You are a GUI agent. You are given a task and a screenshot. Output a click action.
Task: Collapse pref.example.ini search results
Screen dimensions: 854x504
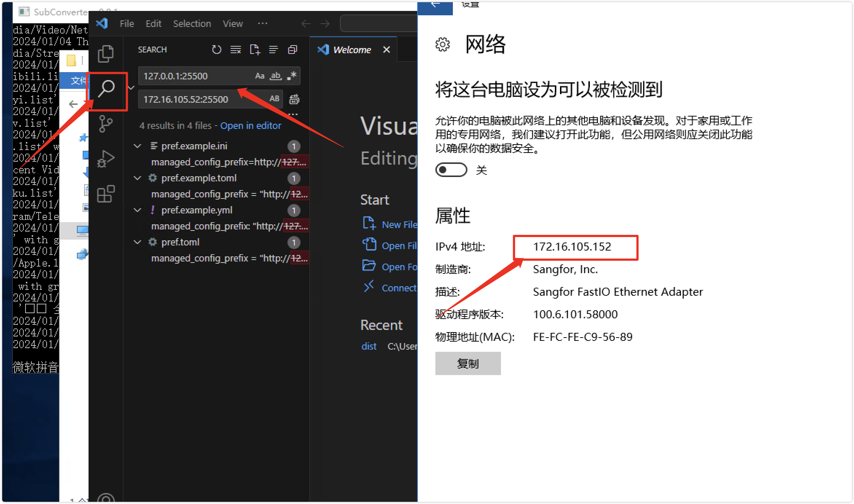tap(137, 146)
